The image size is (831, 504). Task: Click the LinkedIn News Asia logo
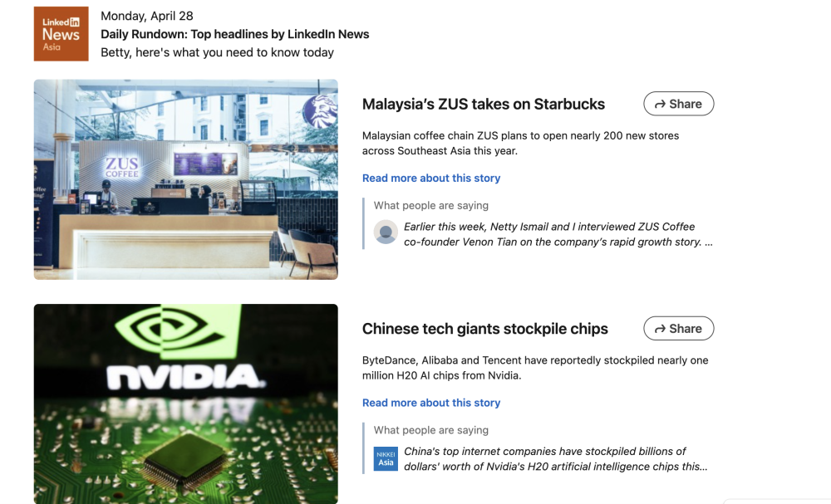[61, 34]
